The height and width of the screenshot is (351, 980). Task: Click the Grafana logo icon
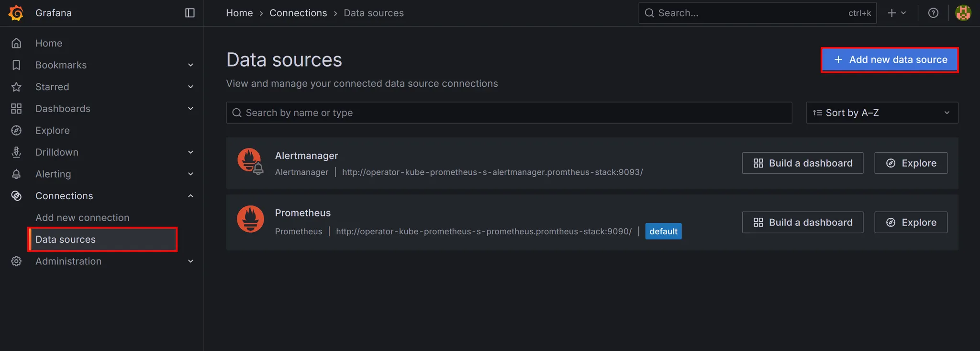tap(16, 13)
